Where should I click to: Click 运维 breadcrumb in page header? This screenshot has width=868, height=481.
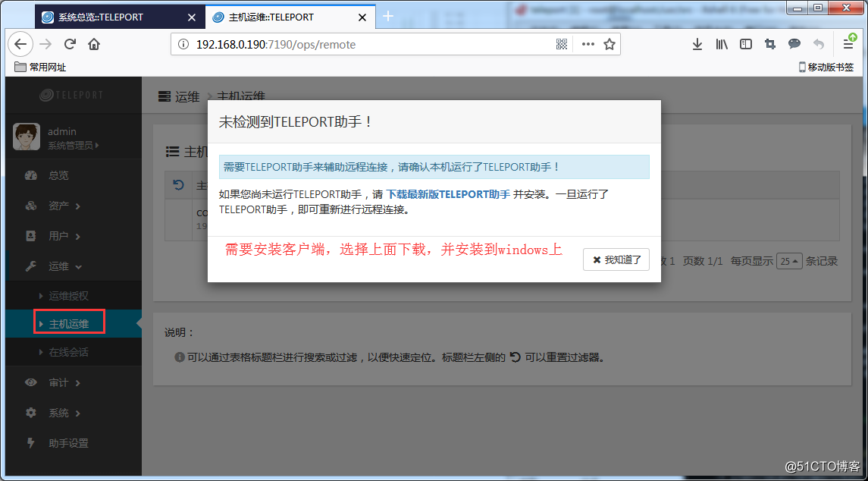187,96
